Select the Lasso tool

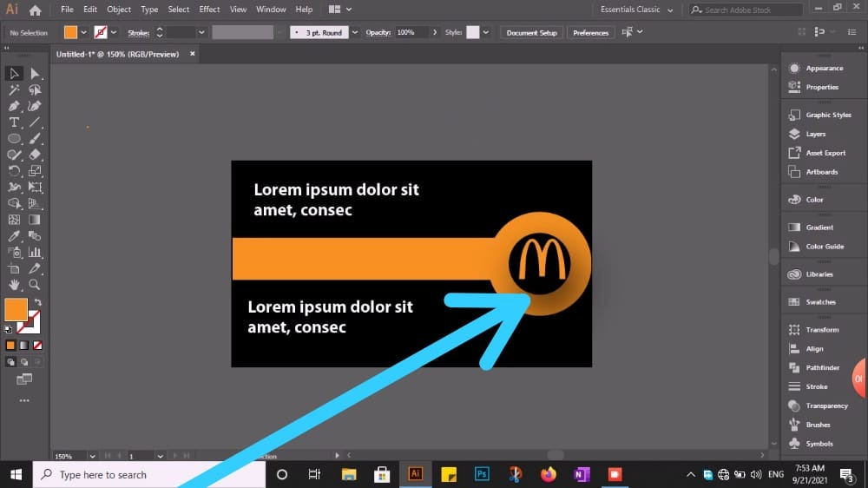coord(35,89)
